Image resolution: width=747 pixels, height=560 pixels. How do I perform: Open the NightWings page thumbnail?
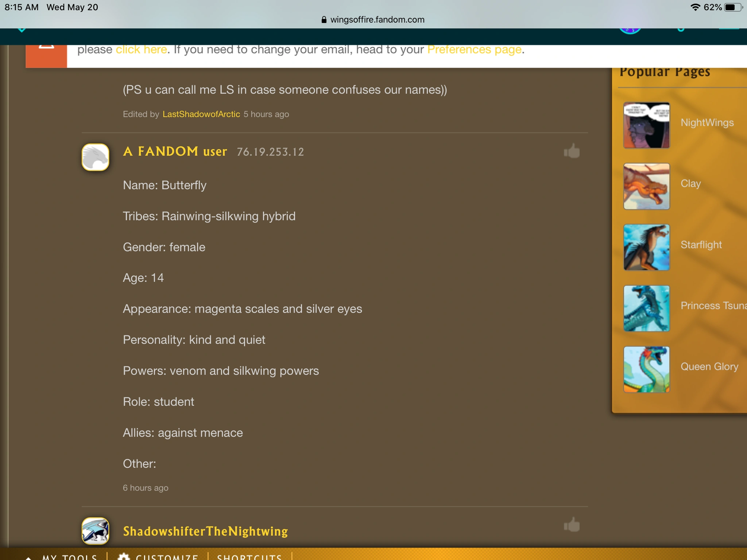tap(647, 125)
